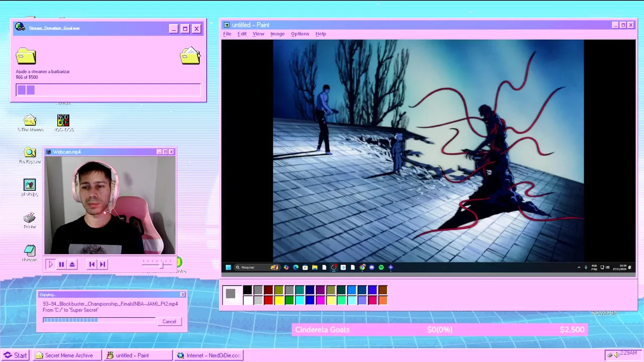Select the brown color swatch in Paint
The height and width of the screenshot is (362, 644).
tap(383, 290)
